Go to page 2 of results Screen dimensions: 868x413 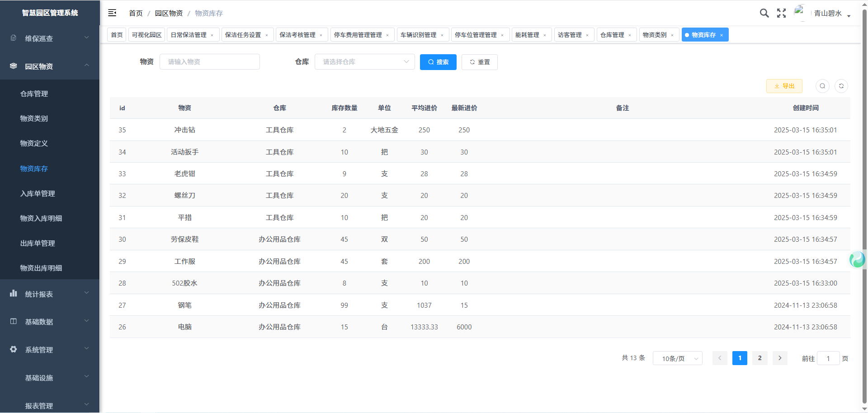point(759,358)
